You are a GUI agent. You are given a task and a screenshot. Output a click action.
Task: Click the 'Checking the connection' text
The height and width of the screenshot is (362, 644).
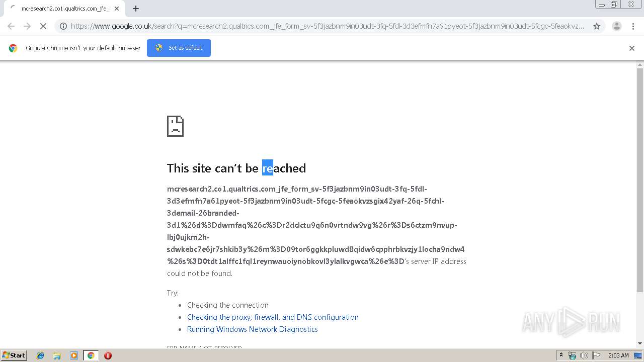coord(228,305)
